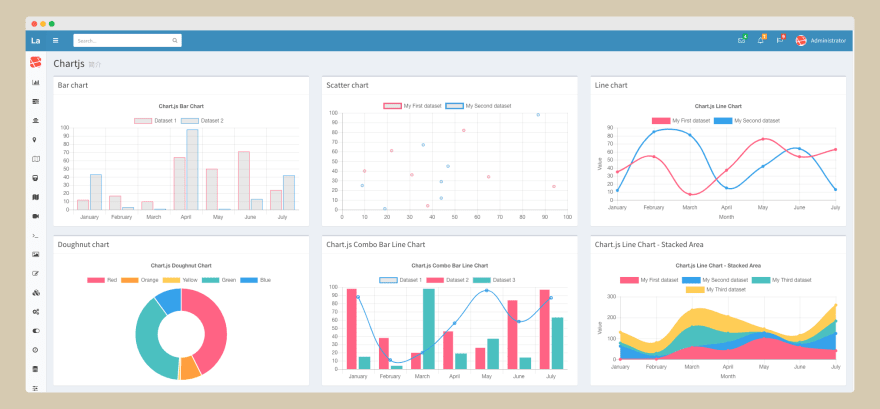Click the red logo icon atop sidebar

[x=36, y=63]
